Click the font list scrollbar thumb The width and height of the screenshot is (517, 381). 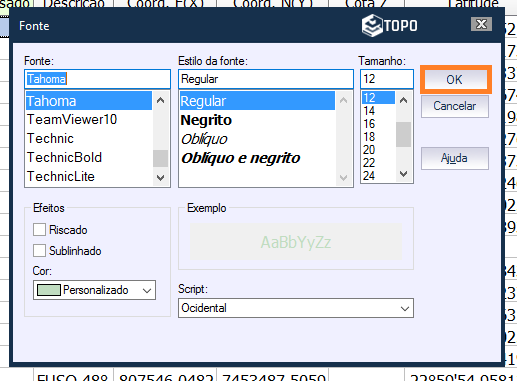click(161, 158)
